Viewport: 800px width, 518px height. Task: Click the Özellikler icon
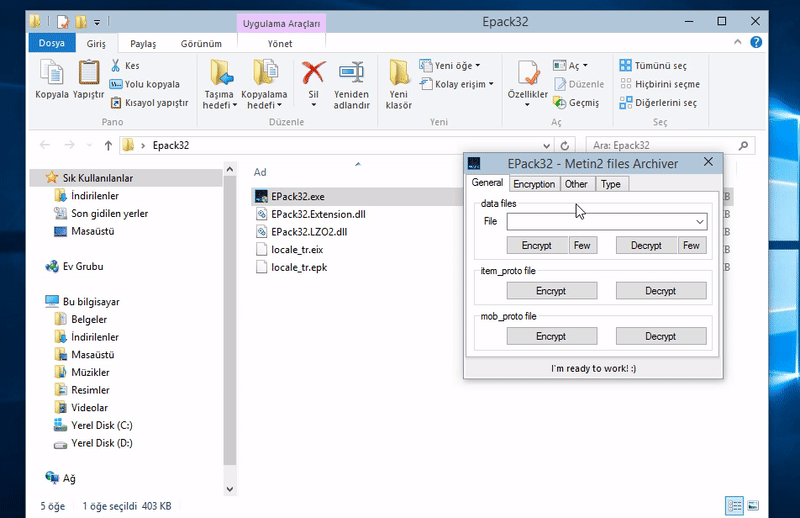[x=528, y=73]
